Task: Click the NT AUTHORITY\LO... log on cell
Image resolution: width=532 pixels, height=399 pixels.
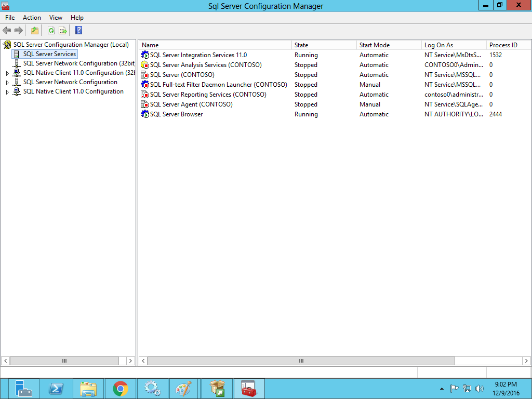Action: click(x=454, y=114)
